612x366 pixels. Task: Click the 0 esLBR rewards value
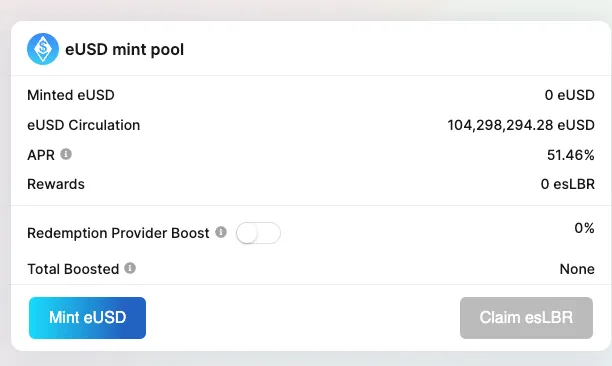tap(568, 184)
